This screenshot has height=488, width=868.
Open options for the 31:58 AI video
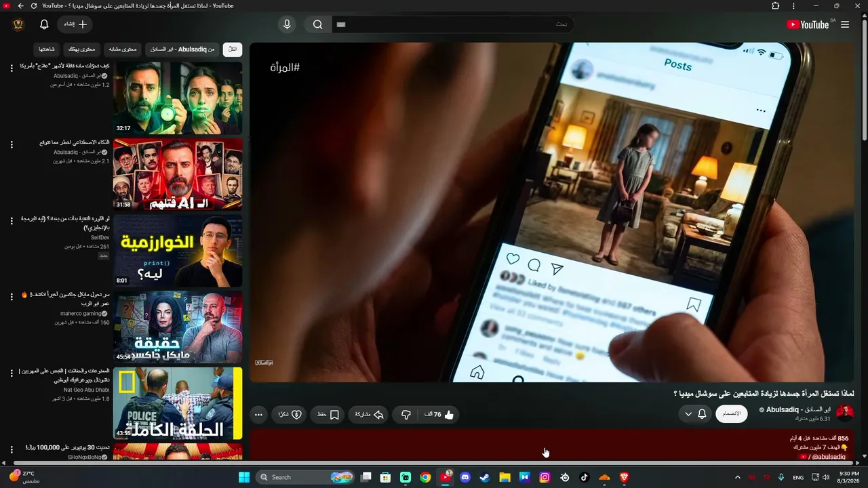click(x=12, y=144)
